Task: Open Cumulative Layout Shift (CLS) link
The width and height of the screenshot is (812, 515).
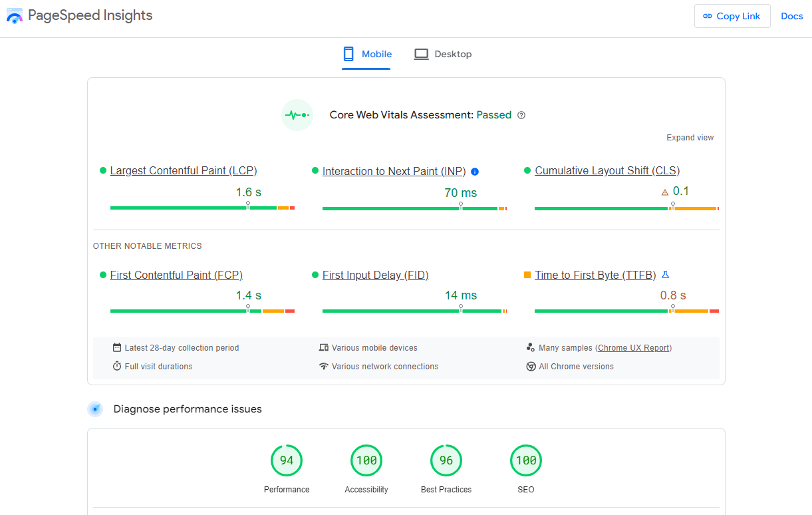Action: click(607, 171)
